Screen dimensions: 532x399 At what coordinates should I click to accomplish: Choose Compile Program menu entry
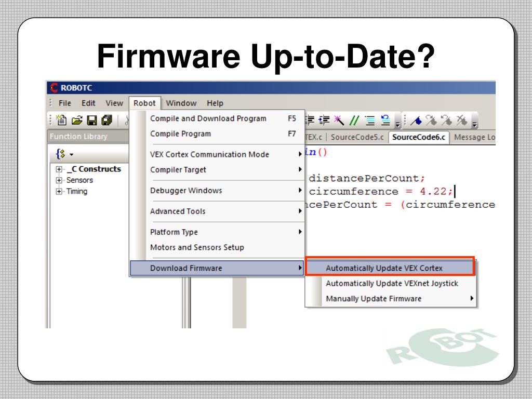[217, 134]
